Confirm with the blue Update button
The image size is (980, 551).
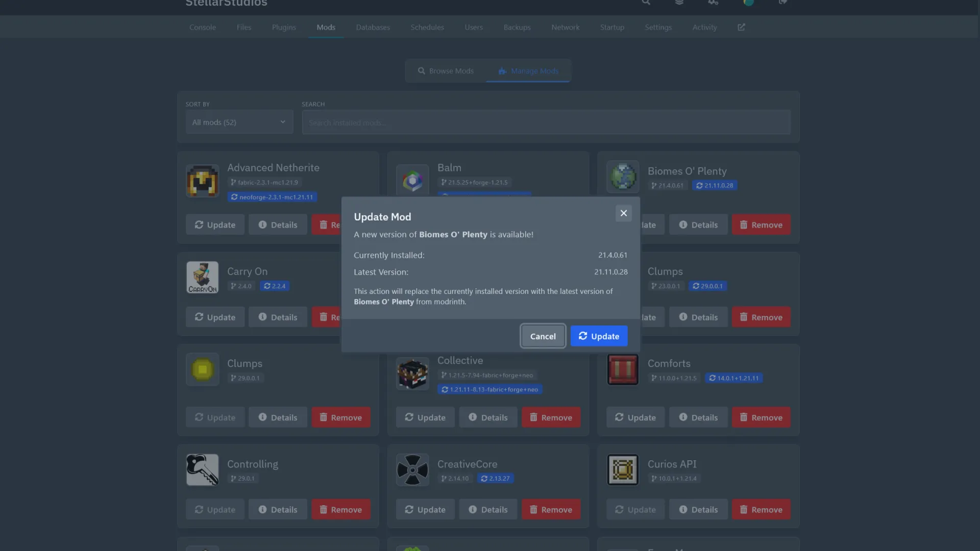click(599, 336)
